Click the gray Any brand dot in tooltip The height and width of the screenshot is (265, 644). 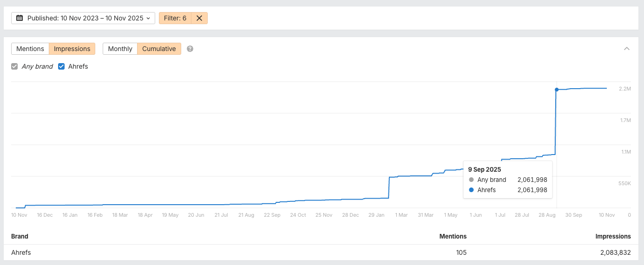click(x=471, y=180)
